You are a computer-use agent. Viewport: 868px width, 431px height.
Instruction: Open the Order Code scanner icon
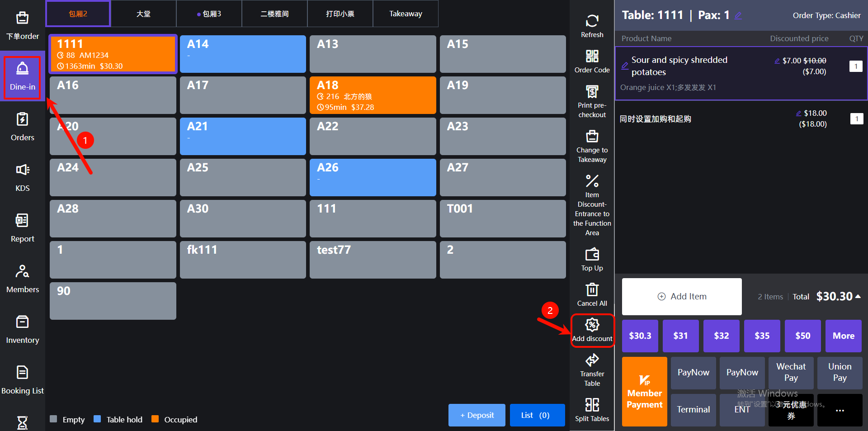point(592,57)
